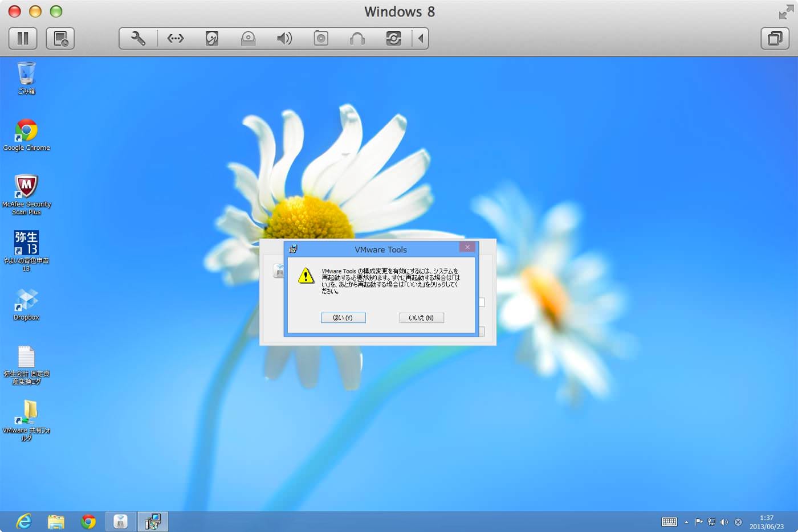Open Action Center flag icon
This screenshot has width=798, height=532.
(x=699, y=522)
